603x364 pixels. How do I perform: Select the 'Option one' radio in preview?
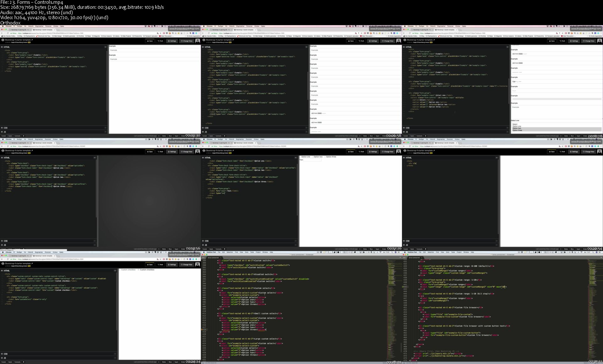[300, 157]
